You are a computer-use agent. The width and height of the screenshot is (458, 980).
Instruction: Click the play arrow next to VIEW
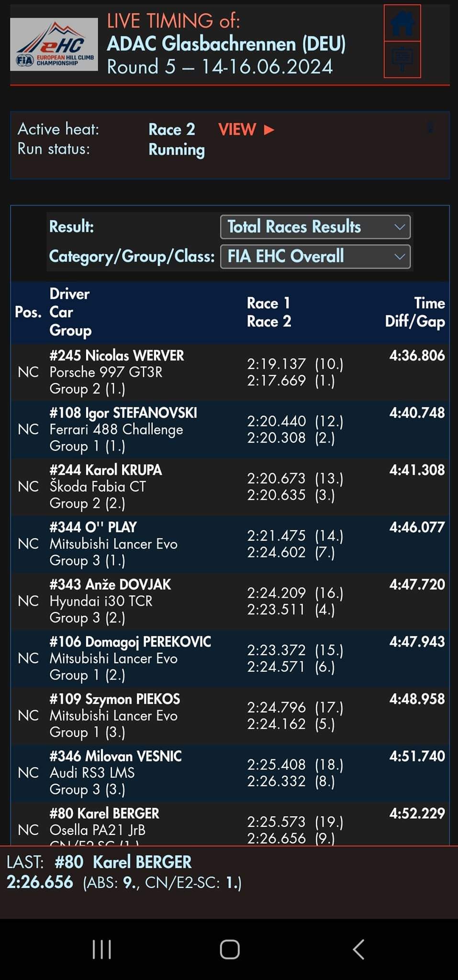pyautogui.click(x=269, y=130)
